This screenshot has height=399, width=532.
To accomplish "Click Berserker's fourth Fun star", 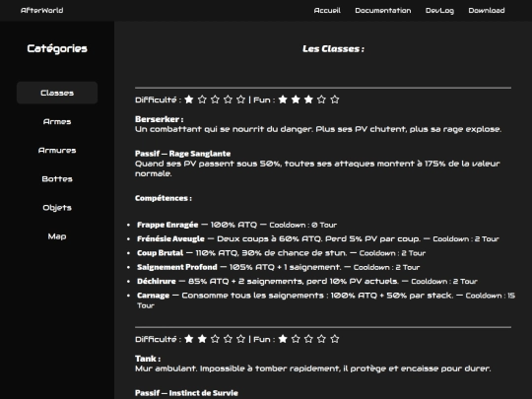I will point(321,100).
